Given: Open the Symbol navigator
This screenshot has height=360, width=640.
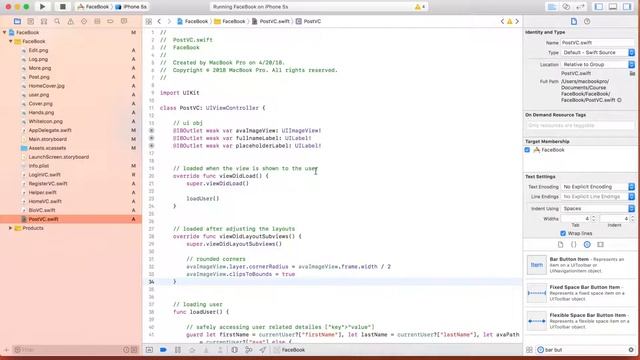Looking at the screenshot, I should [x=44, y=21].
